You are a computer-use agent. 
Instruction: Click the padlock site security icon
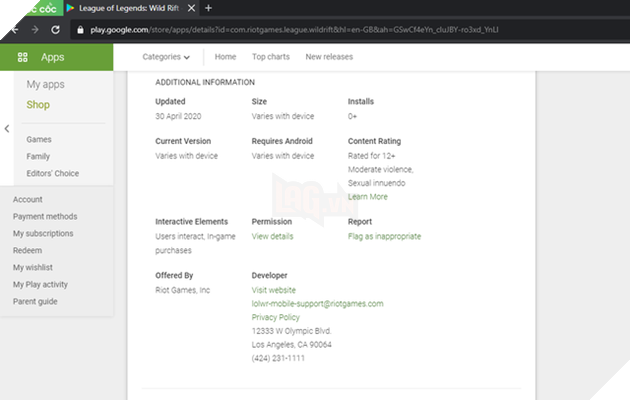pos(82,30)
